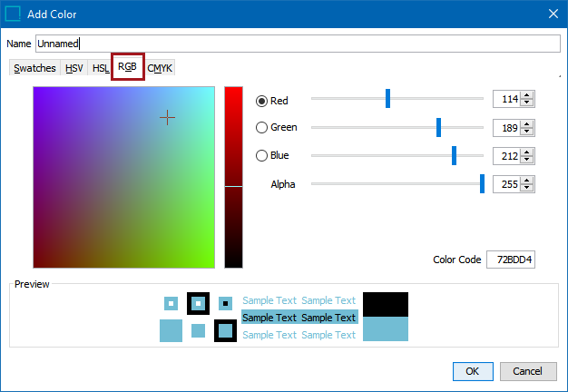568x392 pixels.
Task: Close the Add Color dialog
Action: click(553, 14)
